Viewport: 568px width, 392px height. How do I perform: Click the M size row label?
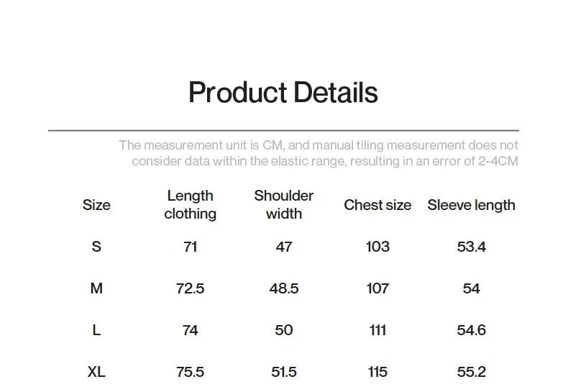[x=96, y=288]
